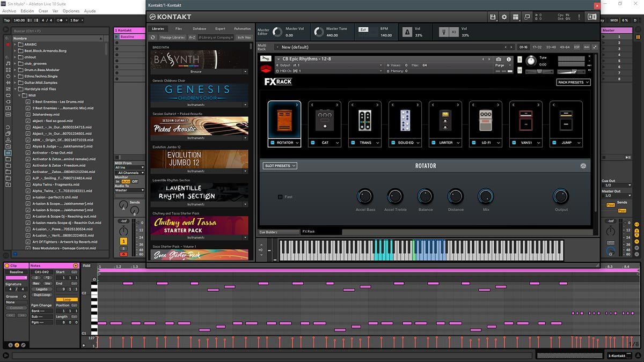Open instrument edit wrench icon
Screen dimensions: 644x362
[x=265, y=58]
